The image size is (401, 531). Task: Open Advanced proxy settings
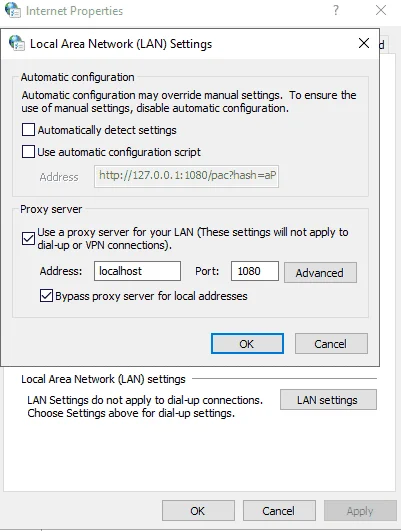(320, 272)
